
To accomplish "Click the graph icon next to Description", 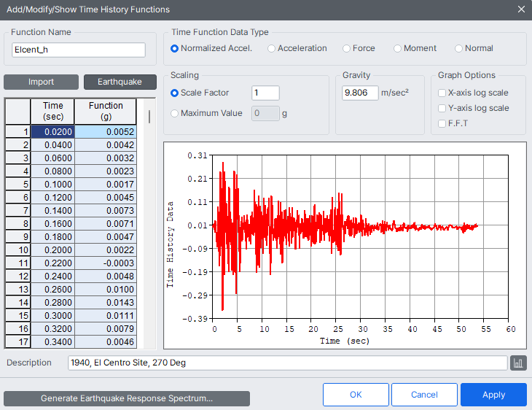I will coord(518,363).
